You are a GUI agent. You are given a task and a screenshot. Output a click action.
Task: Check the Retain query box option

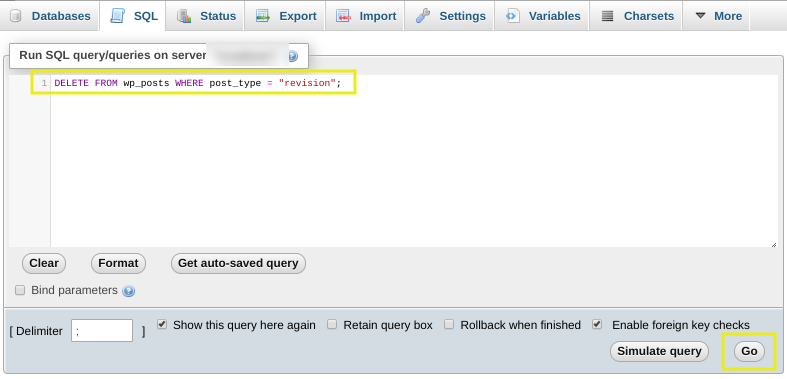pyautogui.click(x=332, y=324)
